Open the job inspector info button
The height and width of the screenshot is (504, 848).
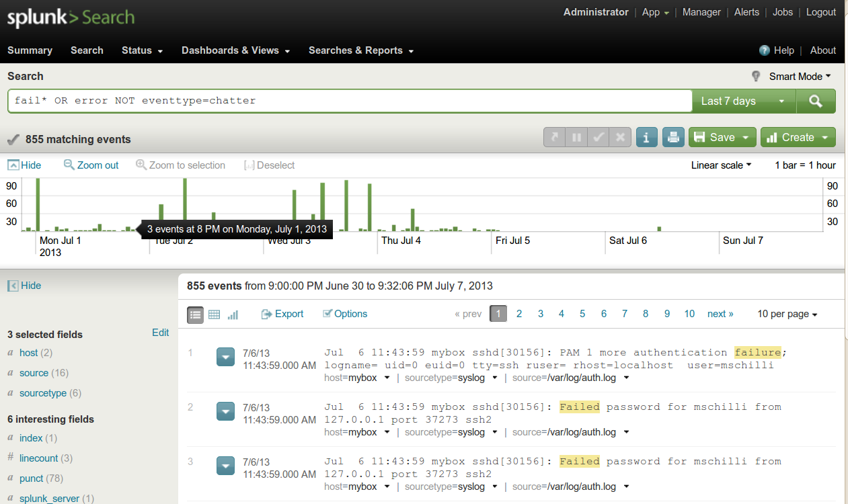coord(646,137)
